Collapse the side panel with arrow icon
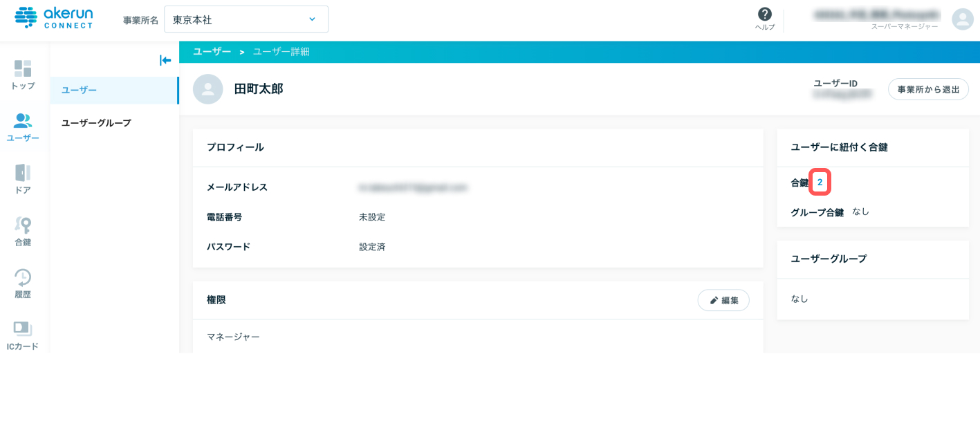This screenshot has height=421, width=980. 165,60
